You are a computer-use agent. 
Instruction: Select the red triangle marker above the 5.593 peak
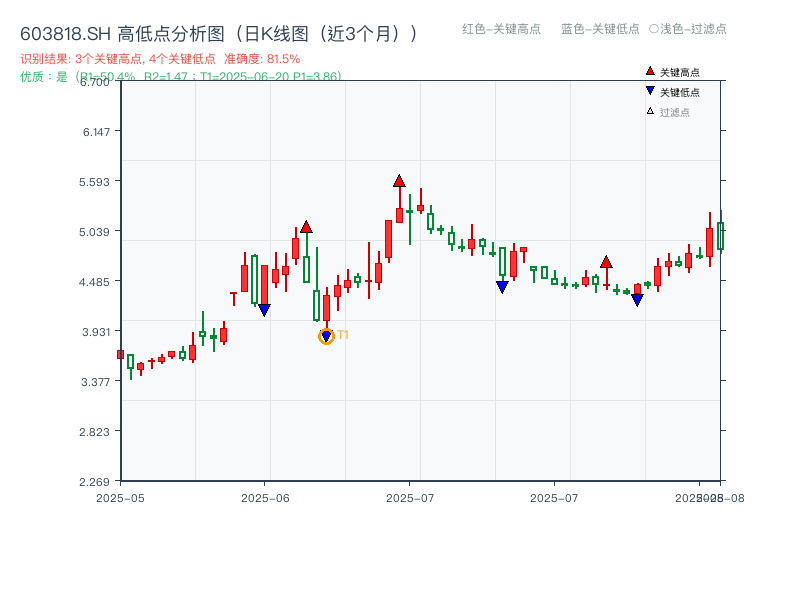(x=399, y=181)
